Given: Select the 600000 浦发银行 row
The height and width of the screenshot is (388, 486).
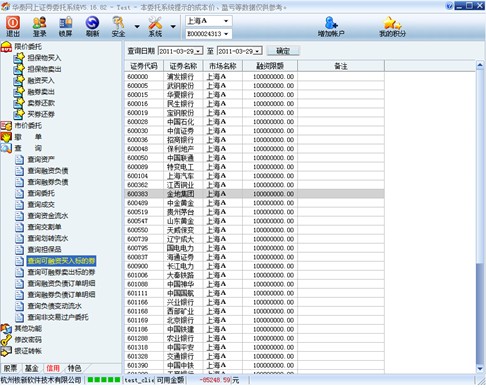Looking at the screenshot, I should tap(255, 77).
